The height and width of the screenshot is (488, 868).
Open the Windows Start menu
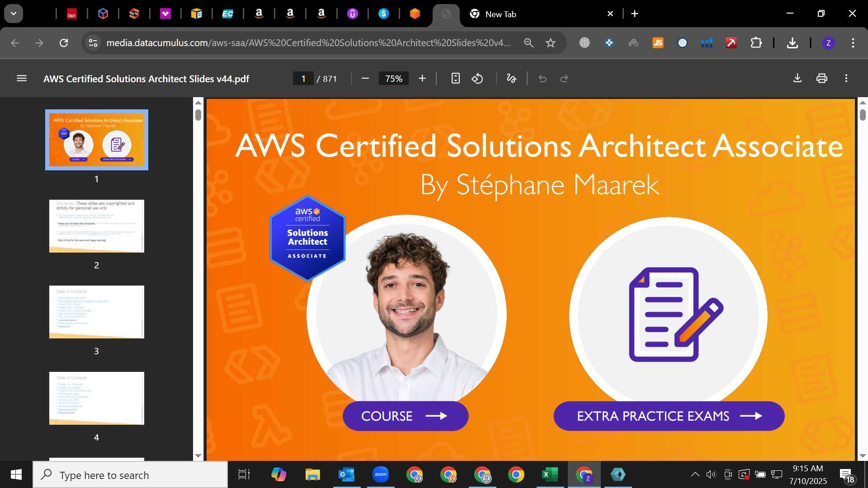[16, 474]
